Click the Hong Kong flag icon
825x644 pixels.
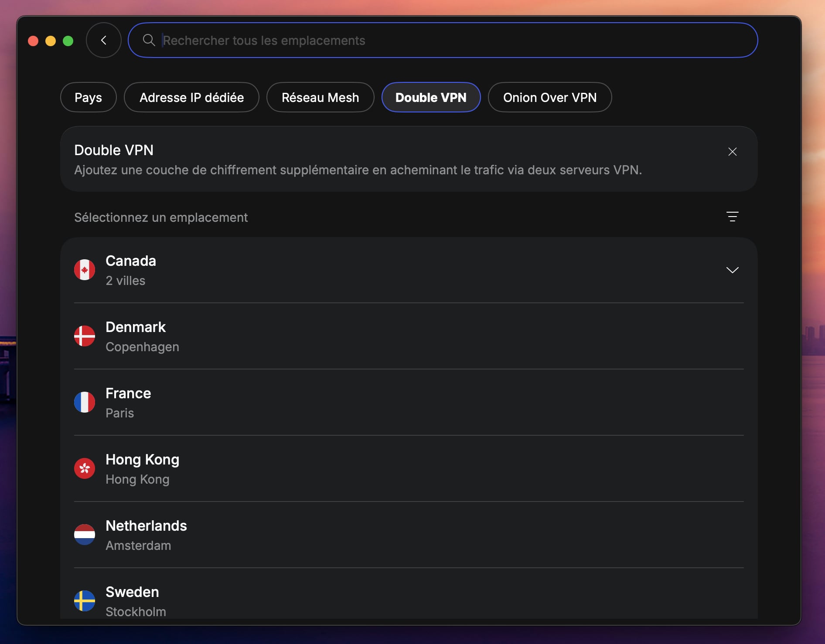[x=85, y=468]
